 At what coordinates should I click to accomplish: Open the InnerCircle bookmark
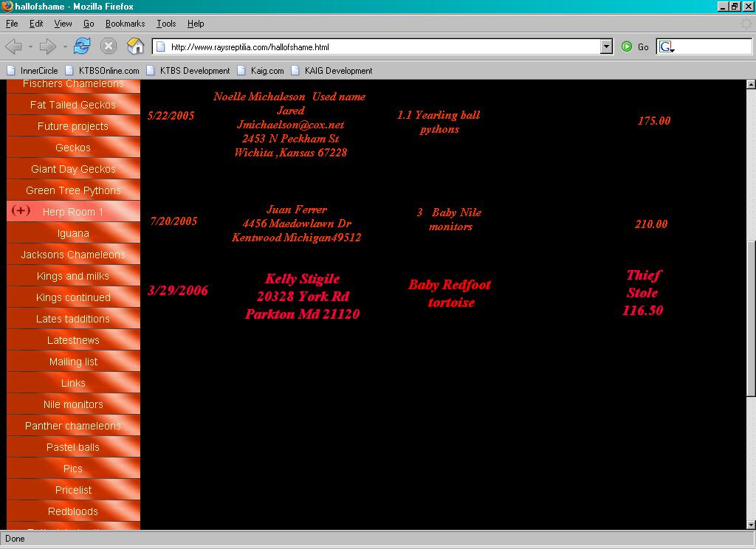tap(32, 70)
